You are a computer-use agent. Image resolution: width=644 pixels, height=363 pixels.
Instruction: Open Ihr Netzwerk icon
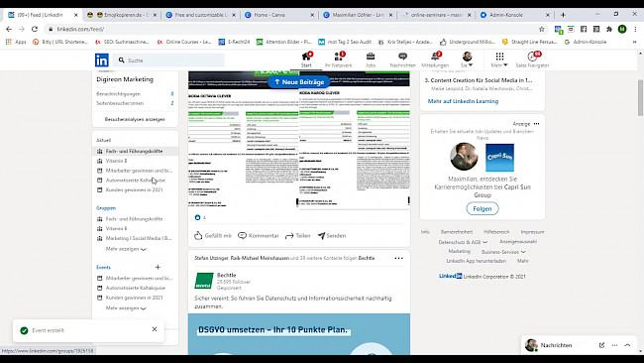pyautogui.click(x=339, y=60)
